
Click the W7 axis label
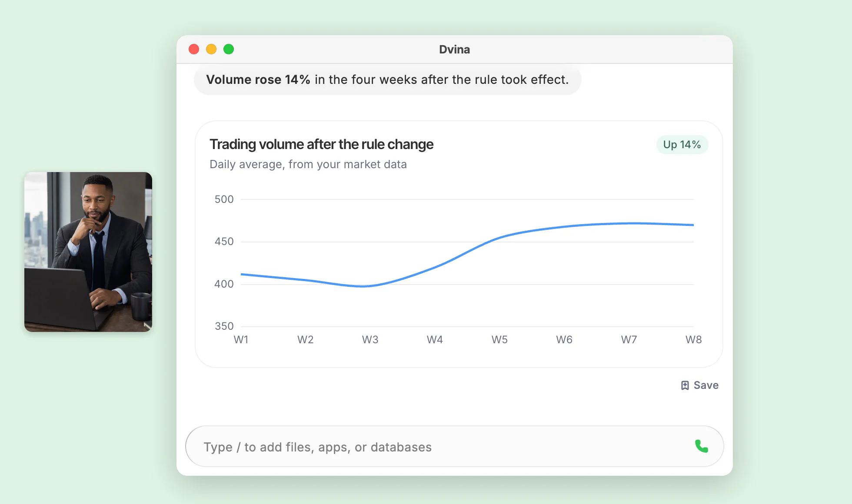click(x=629, y=340)
